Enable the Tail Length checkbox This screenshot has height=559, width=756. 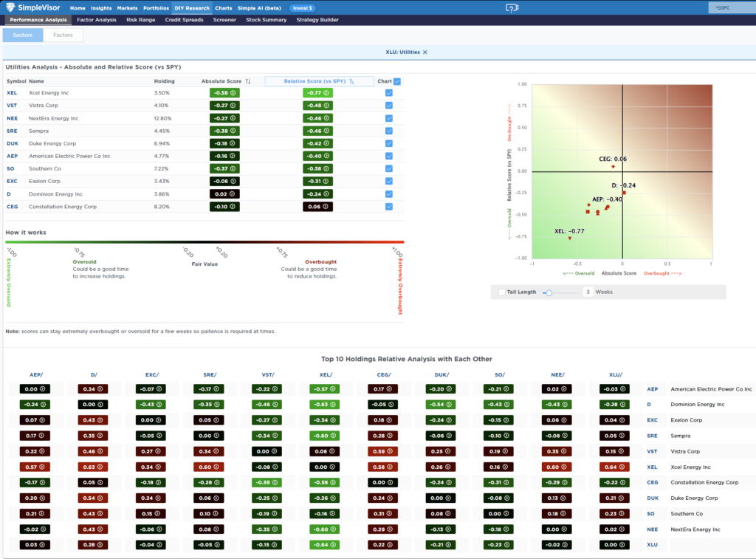click(x=500, y=292)
